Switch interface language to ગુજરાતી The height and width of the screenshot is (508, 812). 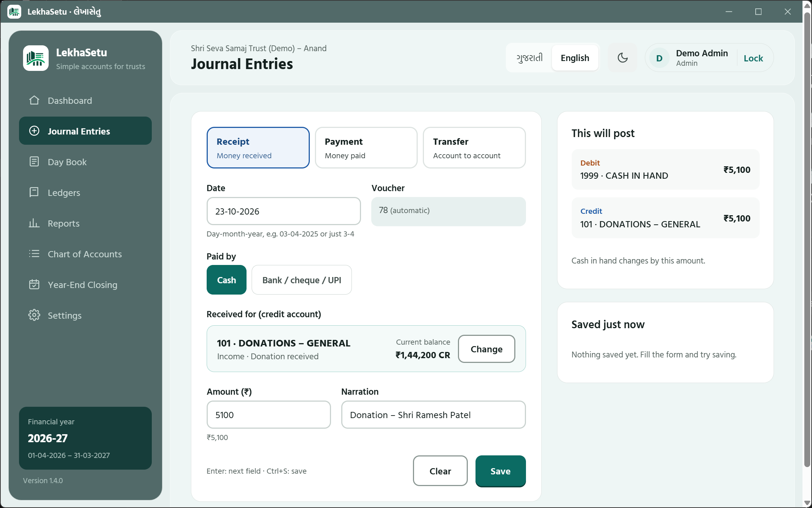click(x=529, y=58)
